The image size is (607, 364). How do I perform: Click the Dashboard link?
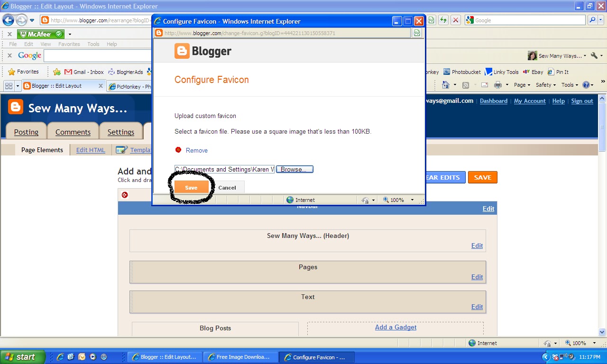pyautogui.click(x=494, y=101)
